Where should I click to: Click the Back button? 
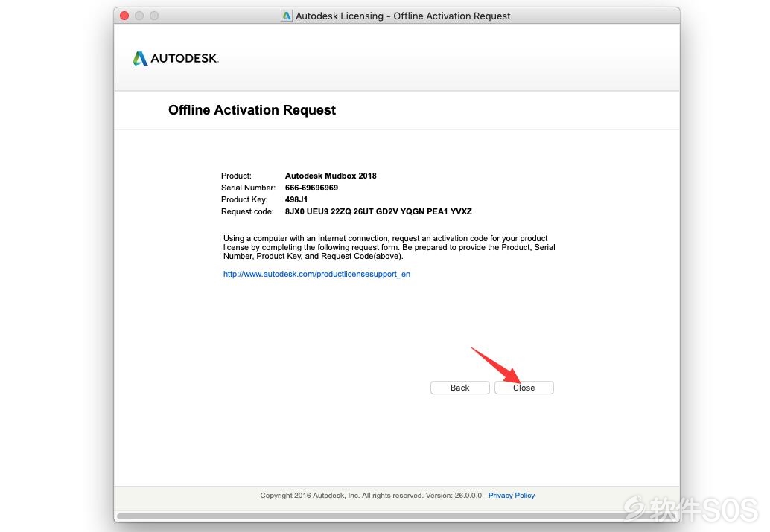460,388
